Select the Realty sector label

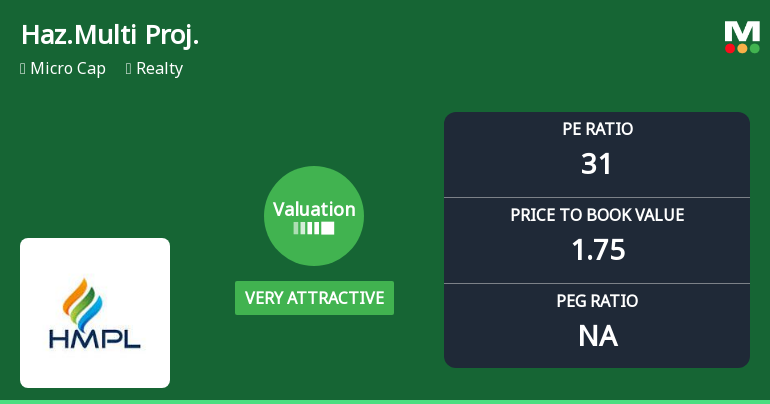point(161,69)
